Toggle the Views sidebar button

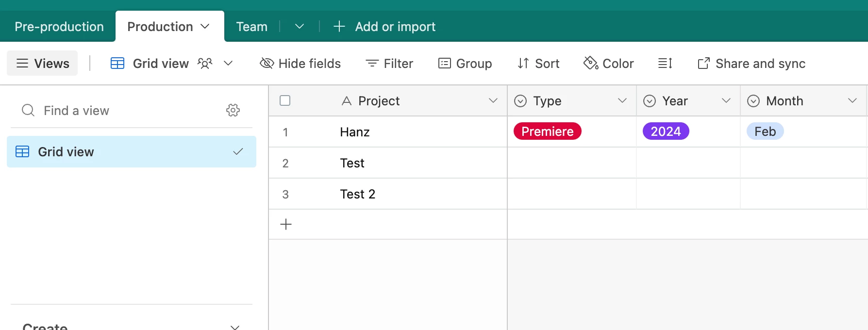point(42,64)
